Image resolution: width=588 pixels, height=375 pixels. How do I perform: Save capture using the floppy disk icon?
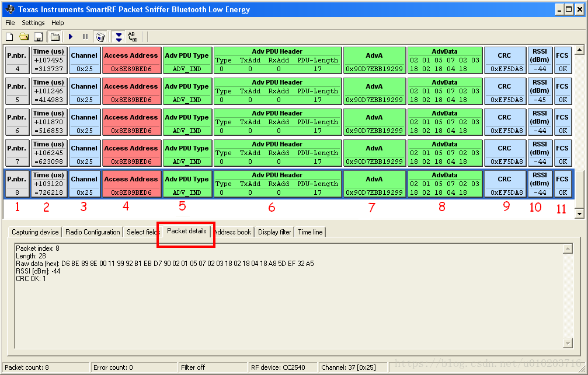39,37
